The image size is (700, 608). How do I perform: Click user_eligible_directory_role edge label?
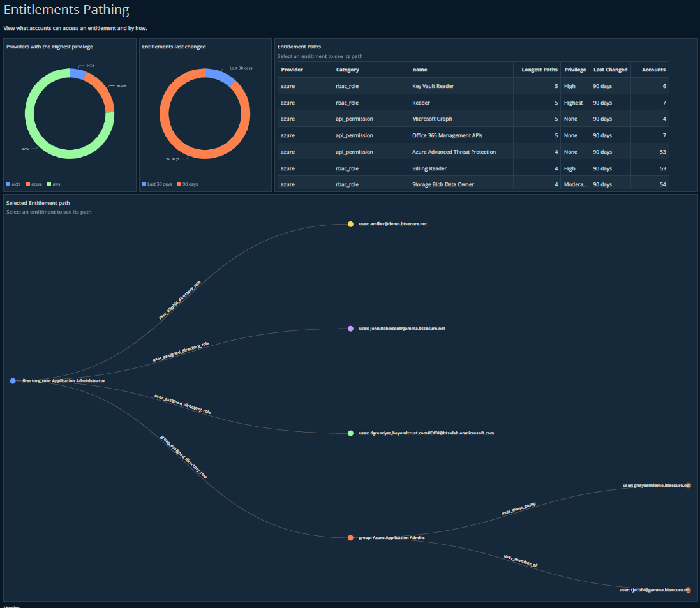coord(180,300)
